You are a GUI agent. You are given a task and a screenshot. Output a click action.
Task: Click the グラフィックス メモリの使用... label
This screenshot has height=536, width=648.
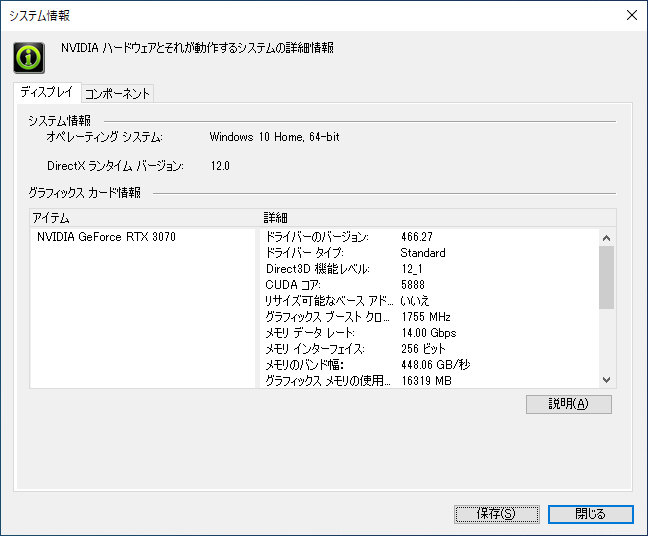click(328, 381)
